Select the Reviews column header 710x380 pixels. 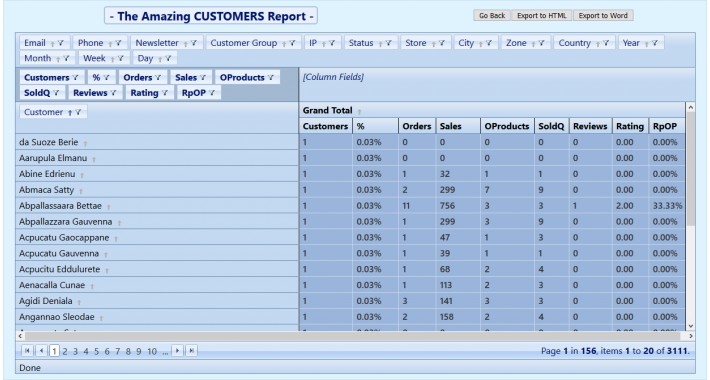[590, 126]
